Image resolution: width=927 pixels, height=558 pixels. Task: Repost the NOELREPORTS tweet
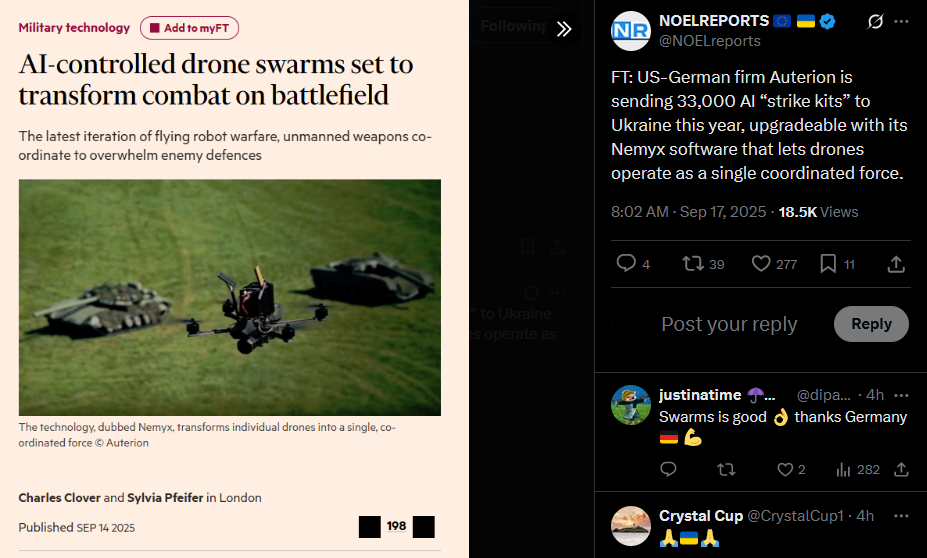[692, 263]
